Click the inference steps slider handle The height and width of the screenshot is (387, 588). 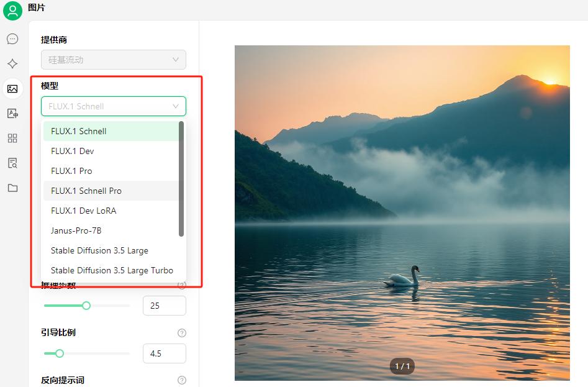[86, 306]
